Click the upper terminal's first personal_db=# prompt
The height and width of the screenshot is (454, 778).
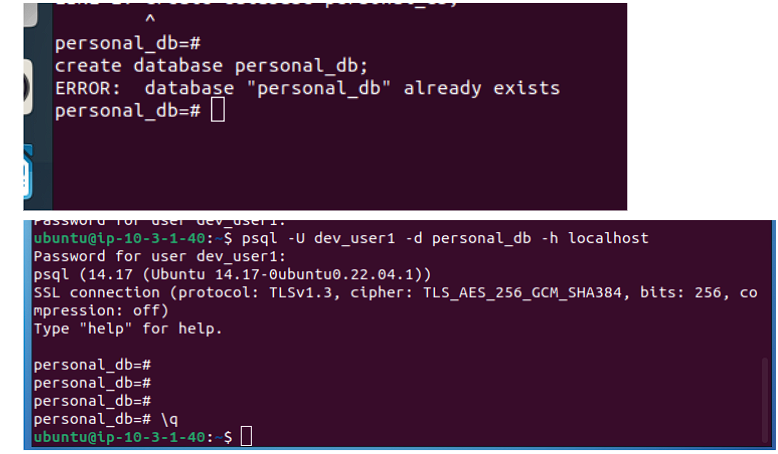pos(129,44)
